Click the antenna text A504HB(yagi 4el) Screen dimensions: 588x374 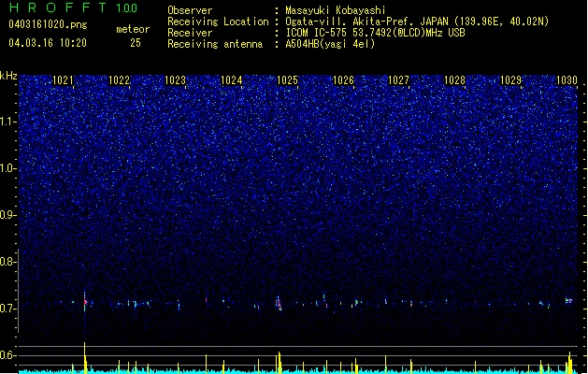(330, 44)
